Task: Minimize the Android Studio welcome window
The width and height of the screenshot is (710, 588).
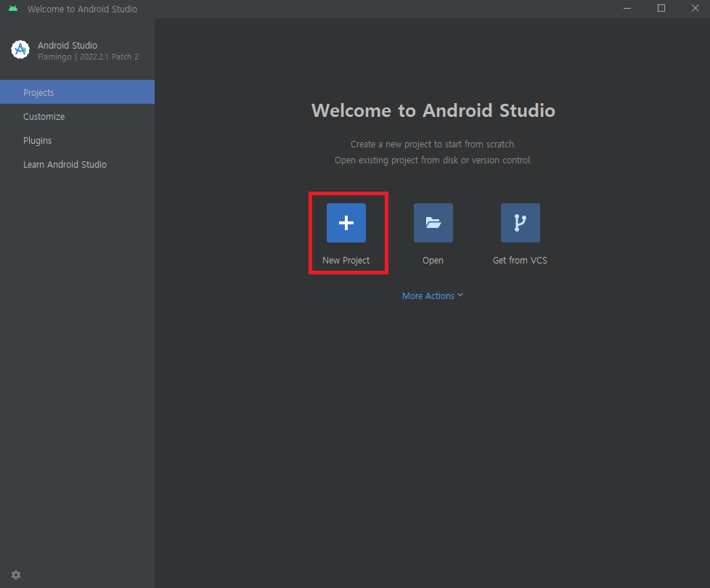Action: coord(627,9)
